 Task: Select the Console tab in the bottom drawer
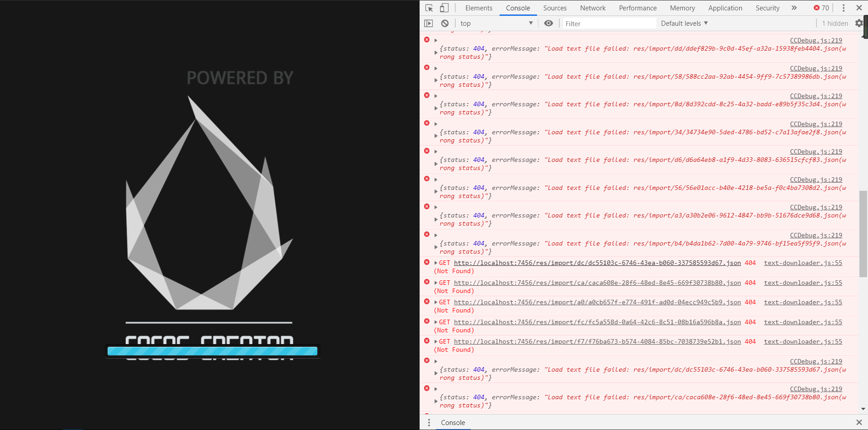(453, 422)
